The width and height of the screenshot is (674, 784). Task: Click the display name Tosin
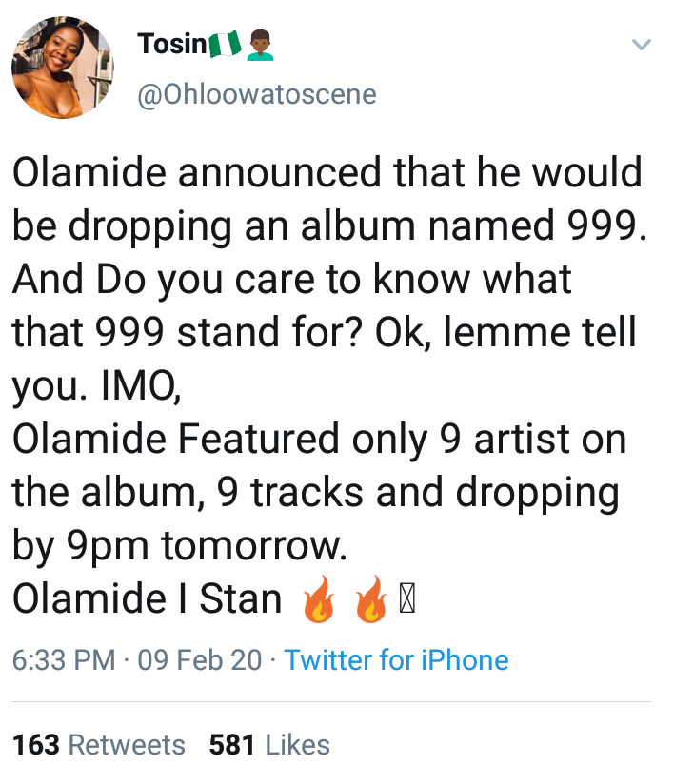point(171,44)
